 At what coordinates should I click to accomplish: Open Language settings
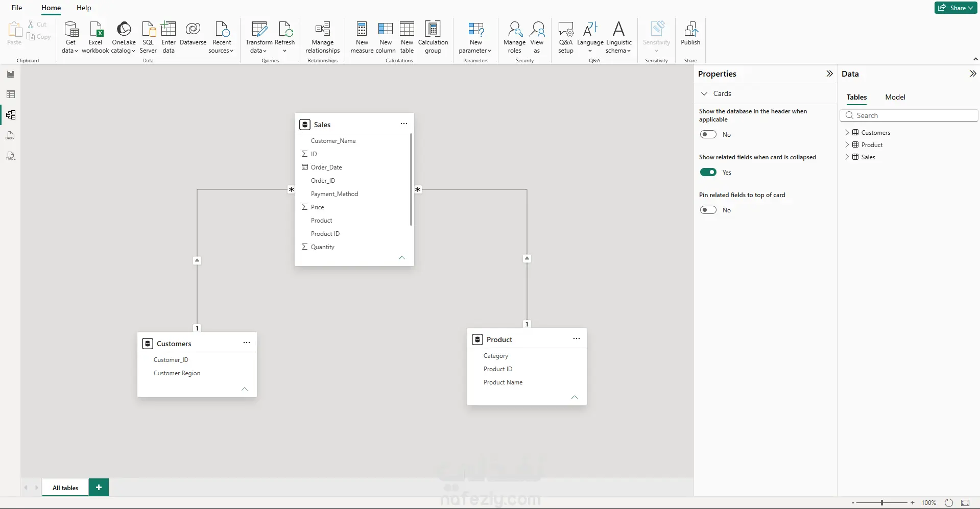(x=590, y=37)
